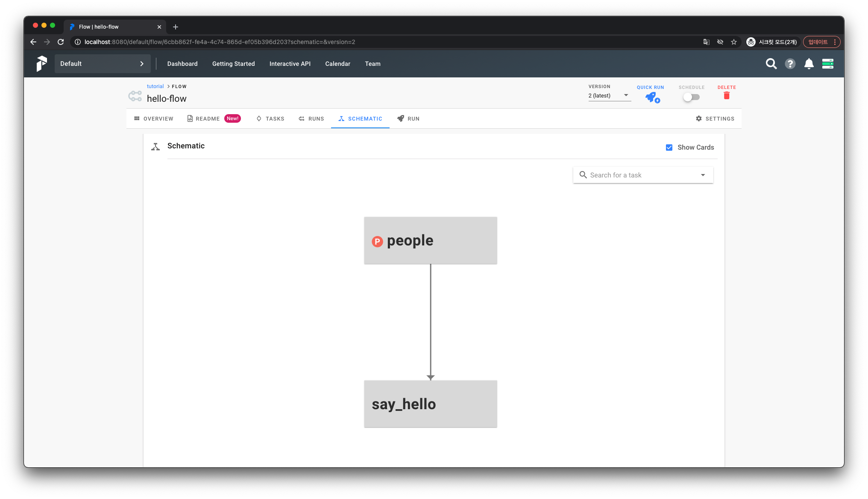Go to Dashboard in navbar

(182, 64)
